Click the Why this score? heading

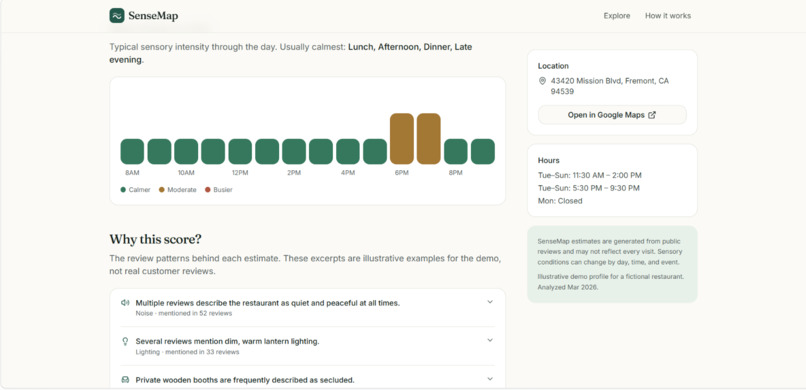[x=155, y=239]
